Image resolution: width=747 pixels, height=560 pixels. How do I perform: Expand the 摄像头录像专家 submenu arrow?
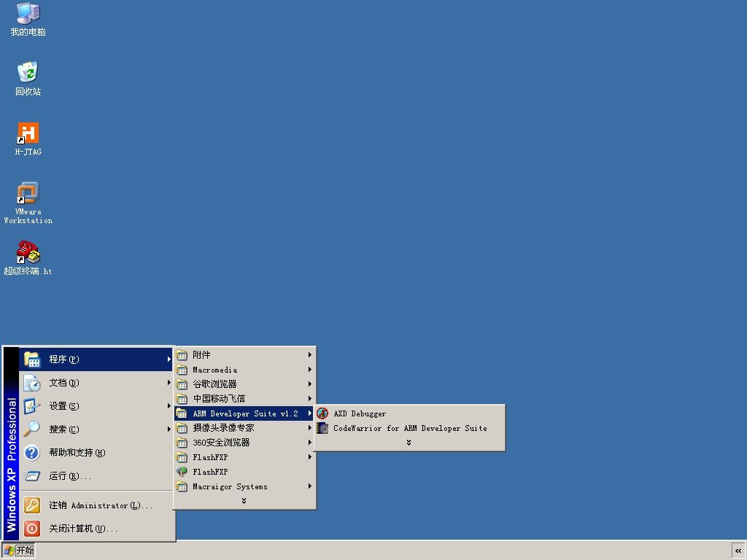coord(309,428)
